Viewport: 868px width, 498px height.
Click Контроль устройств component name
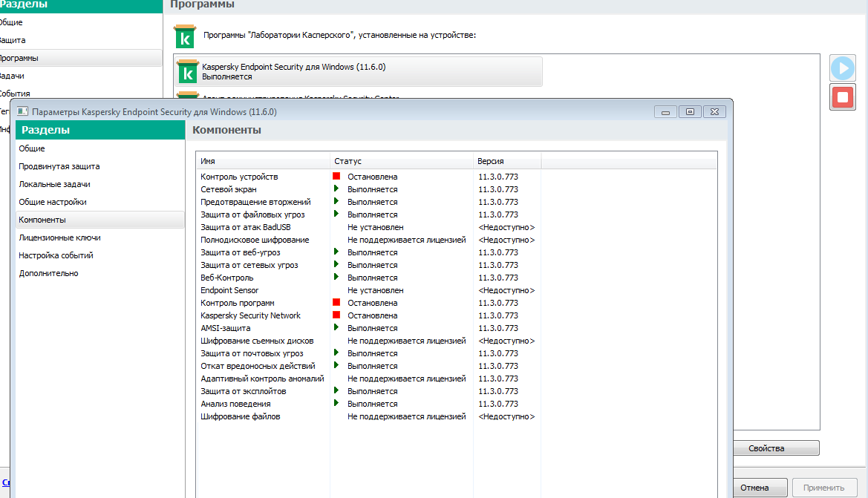239,177
